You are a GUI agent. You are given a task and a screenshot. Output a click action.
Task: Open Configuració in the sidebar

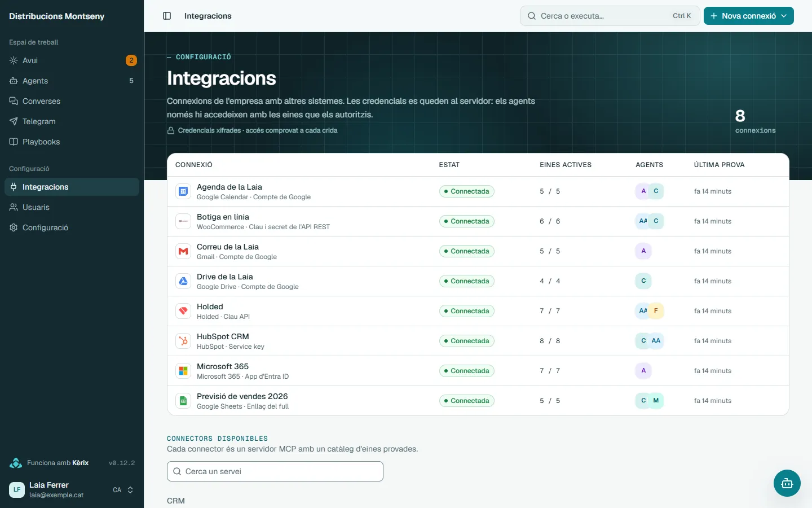[x=72, y=227]
